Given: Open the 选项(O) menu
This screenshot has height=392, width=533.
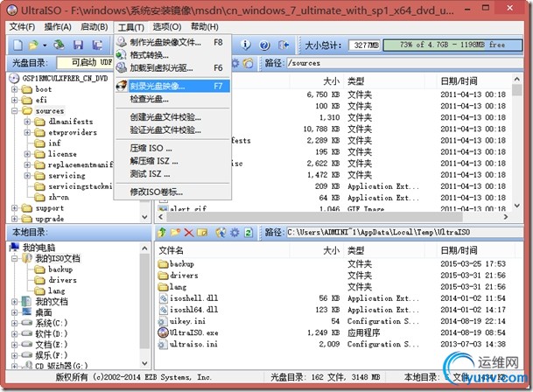Looking at the screenshot, I should pos(167,27).
